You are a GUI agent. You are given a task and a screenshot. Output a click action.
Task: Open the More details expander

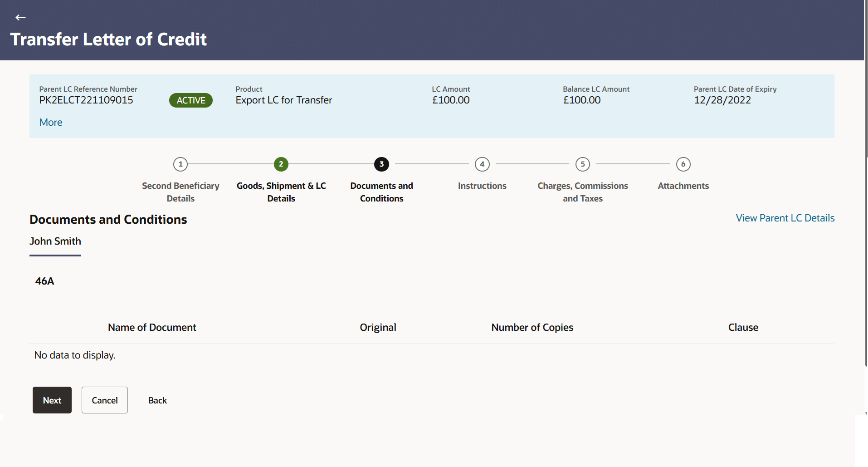[50, 122]
